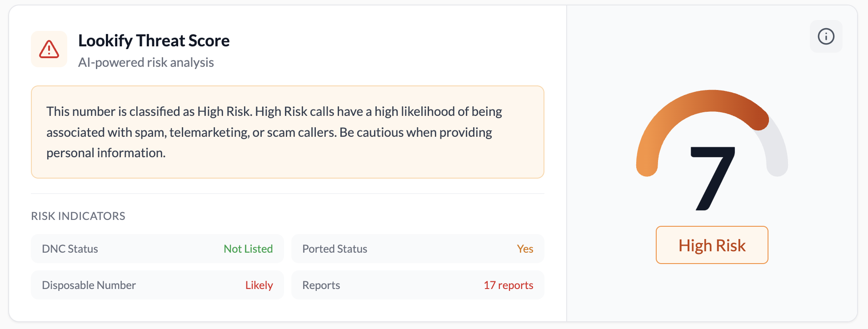Image resolution: width=868 pixels, height=329 pixels.
Task: Click the Ported Status label text
Action: [x=334, y=249]
